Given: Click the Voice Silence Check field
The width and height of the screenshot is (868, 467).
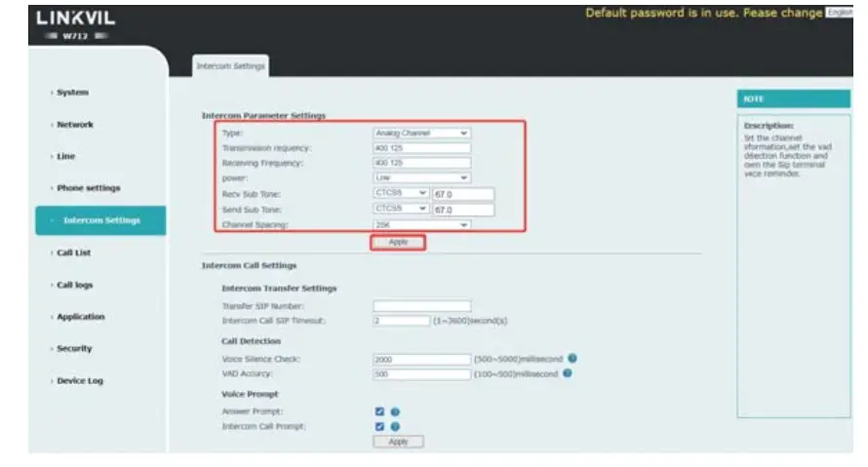Looking at the screenshot, I should [422, 359].
